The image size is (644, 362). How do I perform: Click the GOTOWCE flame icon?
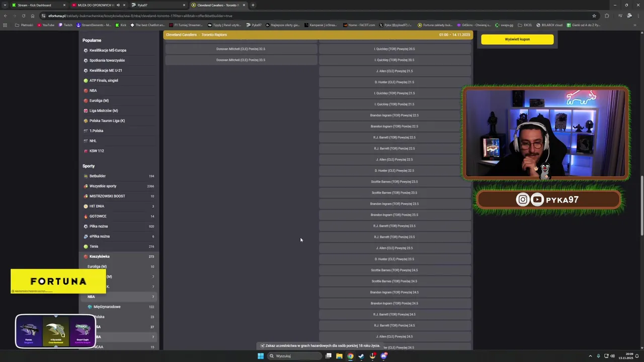click(86, 216)
